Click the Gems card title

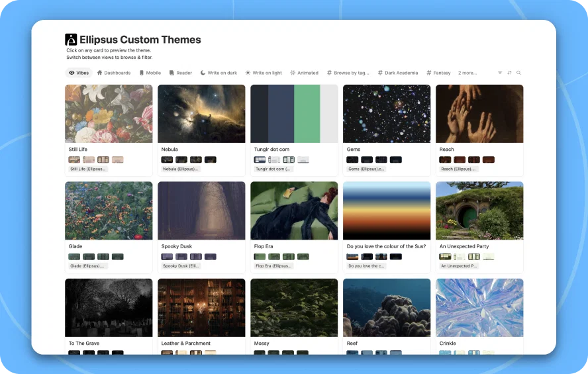353,149
